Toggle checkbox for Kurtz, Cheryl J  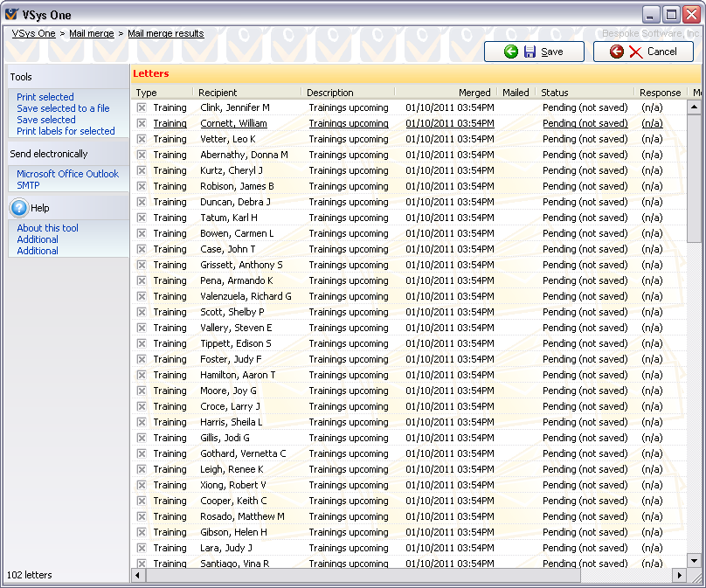142,170
